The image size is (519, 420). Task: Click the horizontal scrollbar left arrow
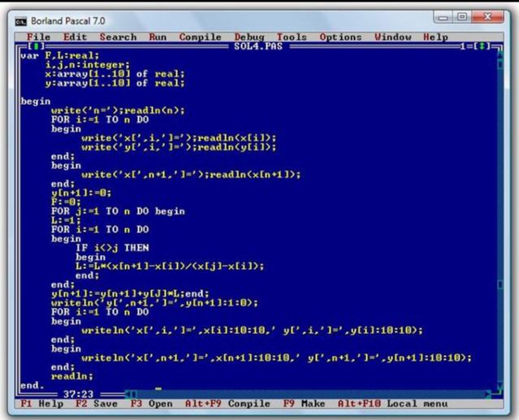(x=128, y=394)
